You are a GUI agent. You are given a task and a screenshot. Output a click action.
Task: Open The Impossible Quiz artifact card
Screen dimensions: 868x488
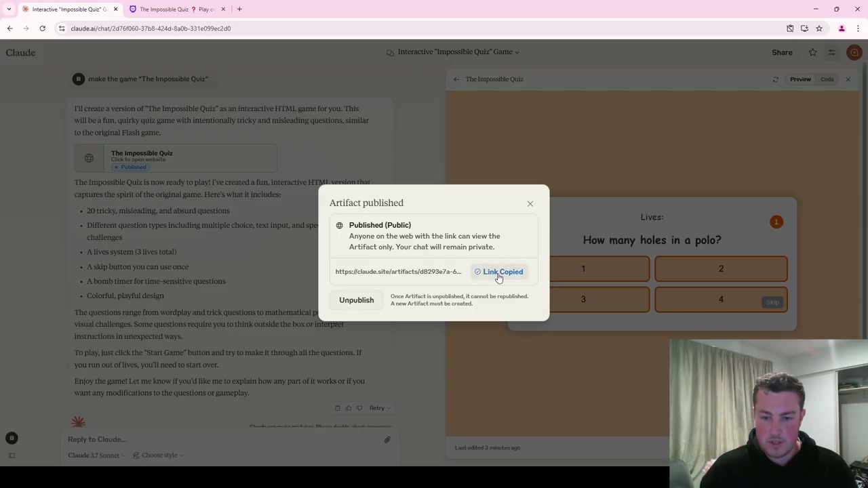pyautogui.click(x=176, y=159)
